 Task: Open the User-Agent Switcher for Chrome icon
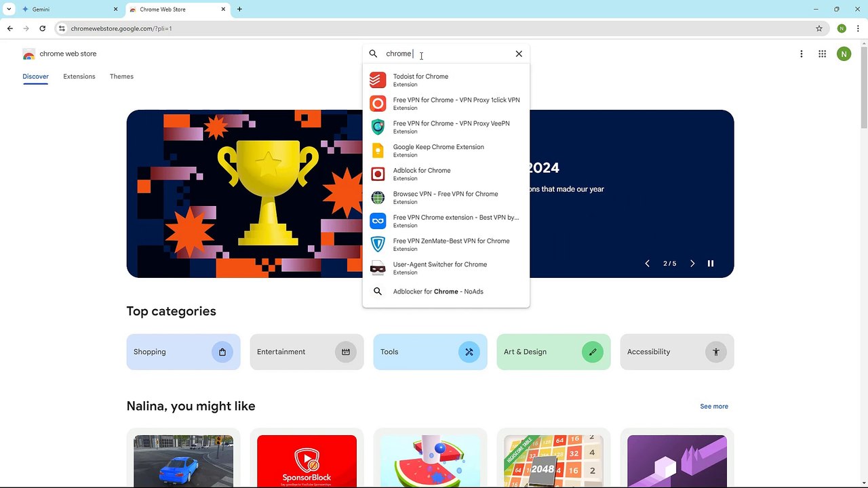[378, 268]
